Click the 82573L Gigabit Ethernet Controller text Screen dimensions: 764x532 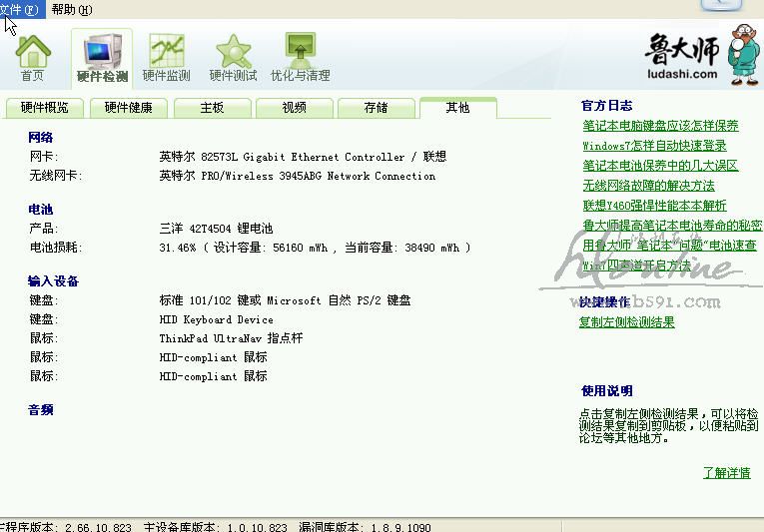coord(303,157)
